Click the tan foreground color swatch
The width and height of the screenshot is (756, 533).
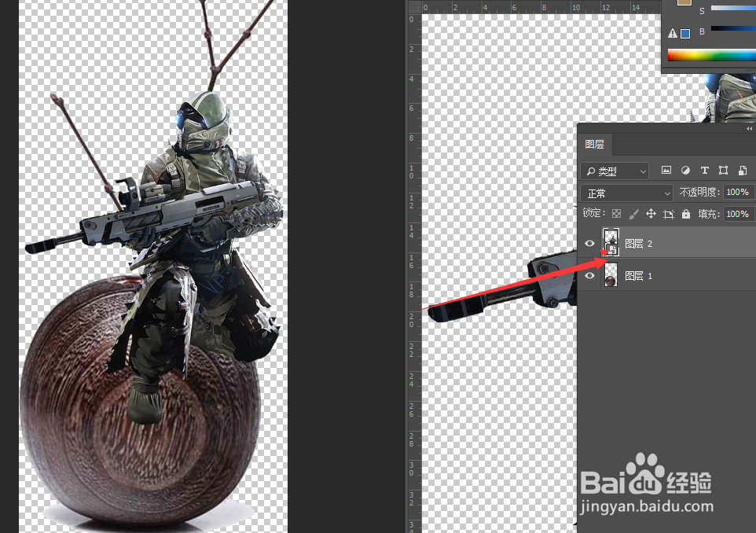pos(684,2)
